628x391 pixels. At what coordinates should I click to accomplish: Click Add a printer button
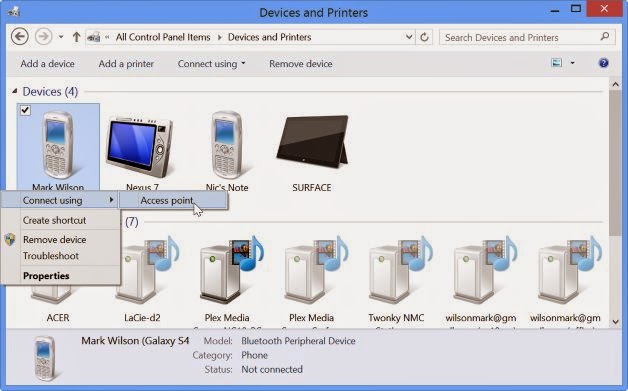click(x=126, y=64)
